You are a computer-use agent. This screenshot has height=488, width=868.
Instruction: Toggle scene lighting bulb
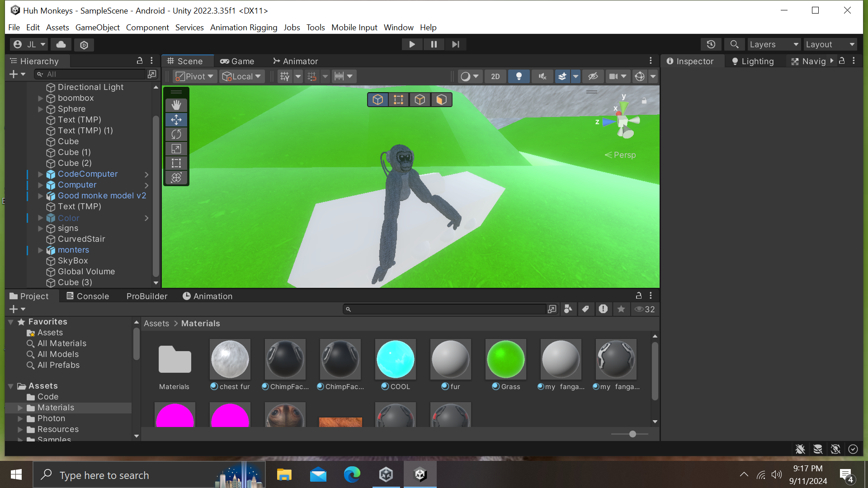point(519,76)
